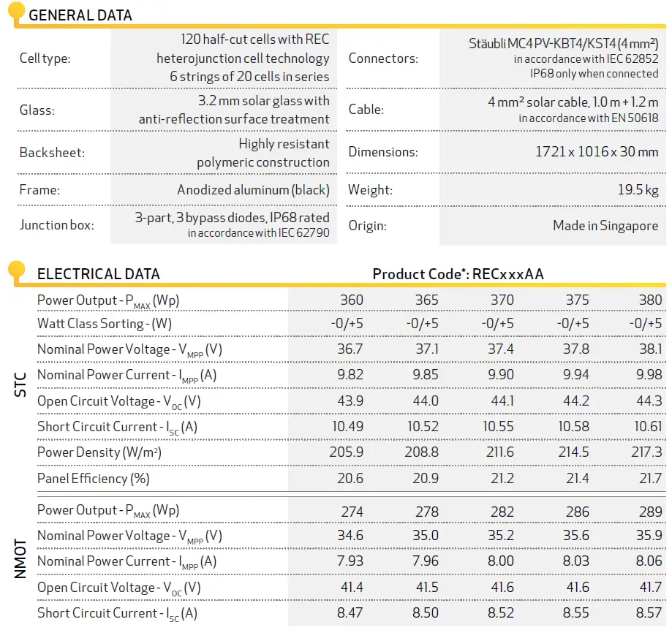Click the 'Cable:' label
Image resolution: width=672 pixels, height=630 pixels.
point(366,110)
